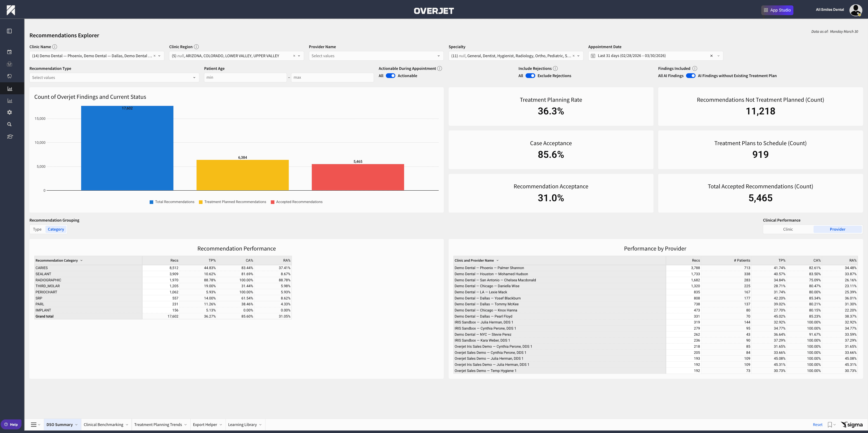The image size is (868, 433).
Task: Open the Appointment Date dropdown arrow
Action: click(718, 56)
